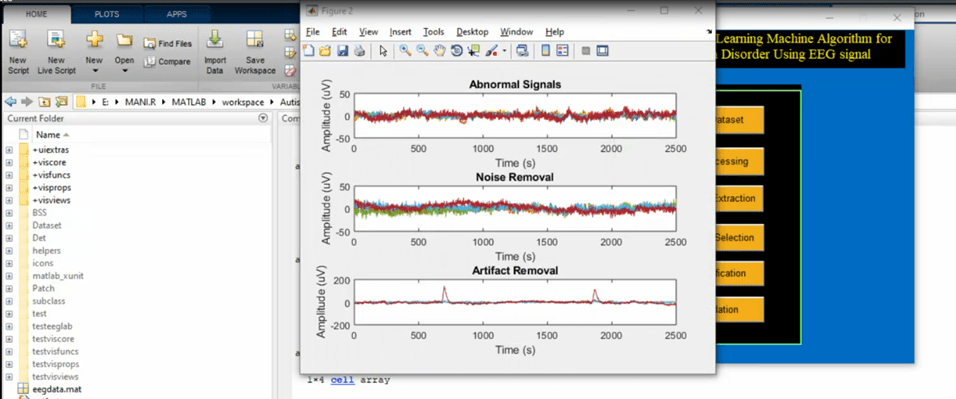Image resolution: width=956 pixels, height=399 pixels.
Task: Click Abnormal Signals plot axes
Action: [x=515, y=116]
